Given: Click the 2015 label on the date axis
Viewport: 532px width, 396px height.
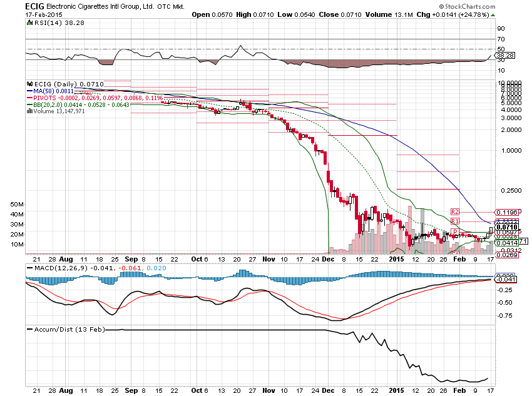Looking at the screenshot, I should click(x=396, y=258).
